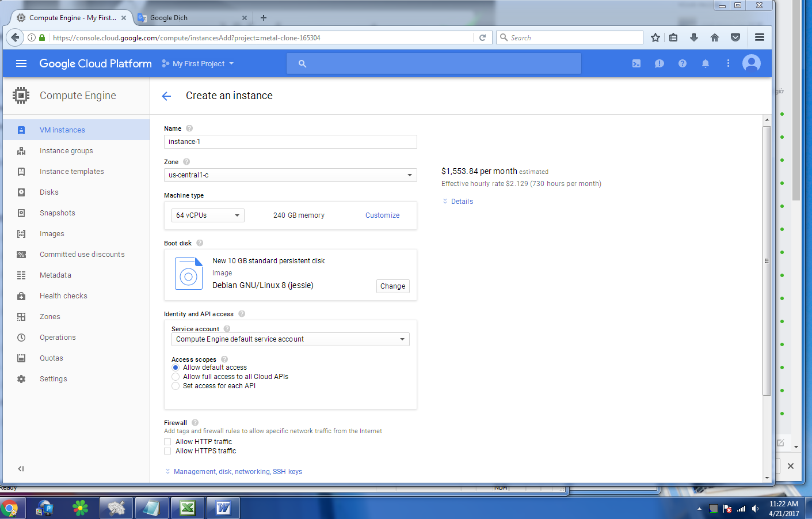This screenshot has width=812, height=519.
Task: Expand Management, disk, networking, SSH keys section
Action: 237,472
